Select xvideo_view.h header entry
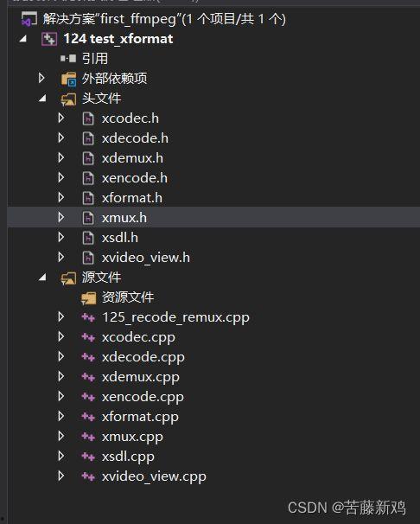Screen dimensions: 420x524 coord(146,258)
